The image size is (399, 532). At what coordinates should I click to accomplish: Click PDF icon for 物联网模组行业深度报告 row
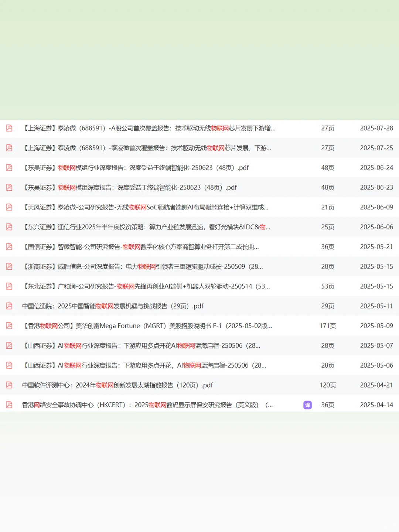9,168
